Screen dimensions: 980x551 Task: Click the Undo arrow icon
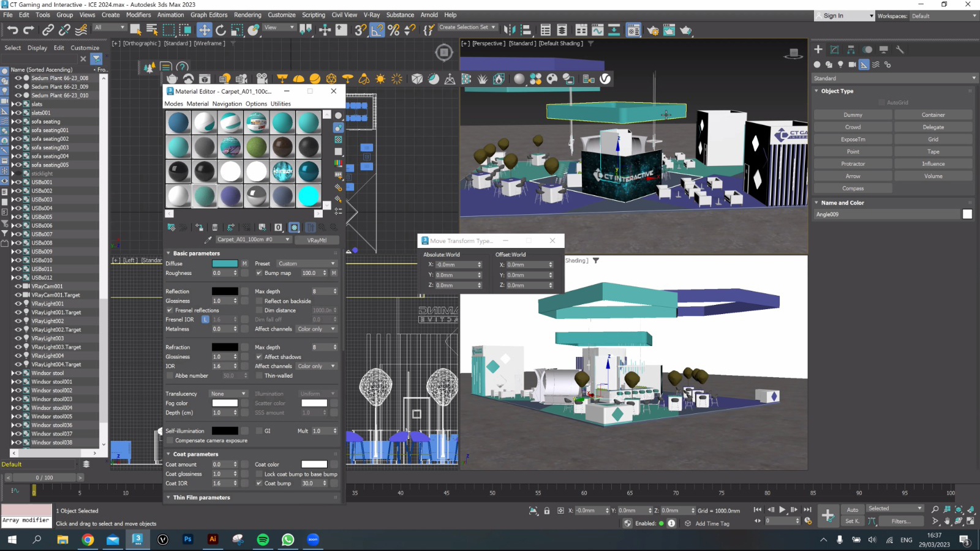12,29
